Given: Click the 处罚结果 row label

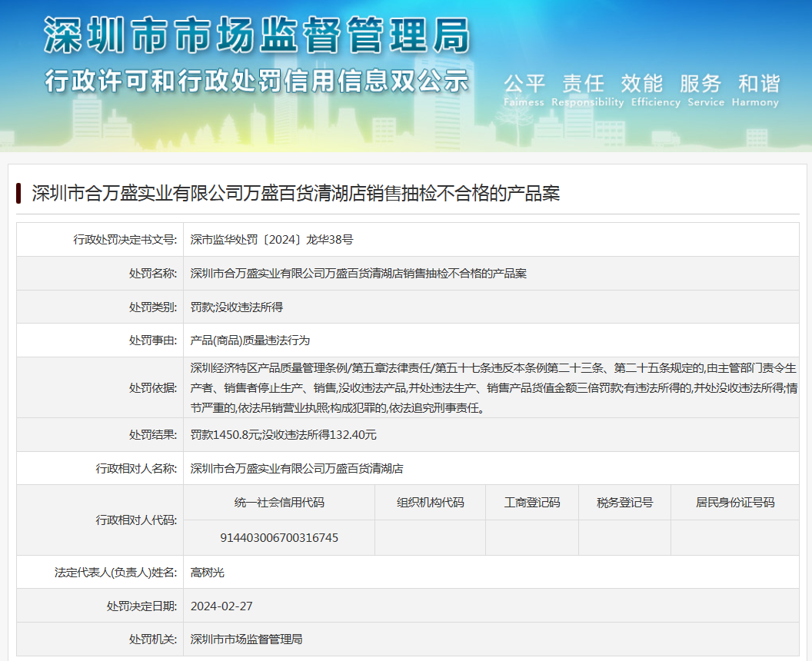Looking at the screenshot, I should pos(153,435).
